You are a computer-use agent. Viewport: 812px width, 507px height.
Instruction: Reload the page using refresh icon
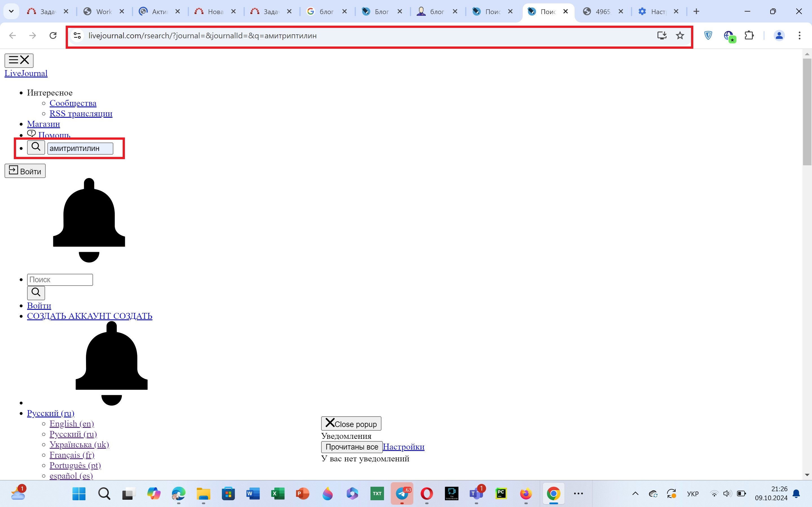(x=53, y=35)
